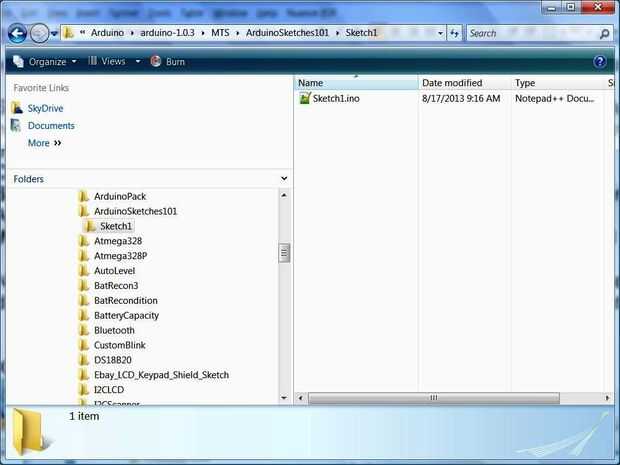The height and width of the screenshot is (465, 620).
Task: Sort by the Name column header
Action: [x=356, y=83]
